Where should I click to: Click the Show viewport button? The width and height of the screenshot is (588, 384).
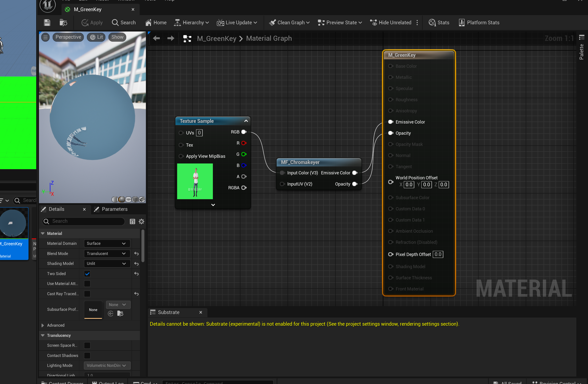[117, 37]
